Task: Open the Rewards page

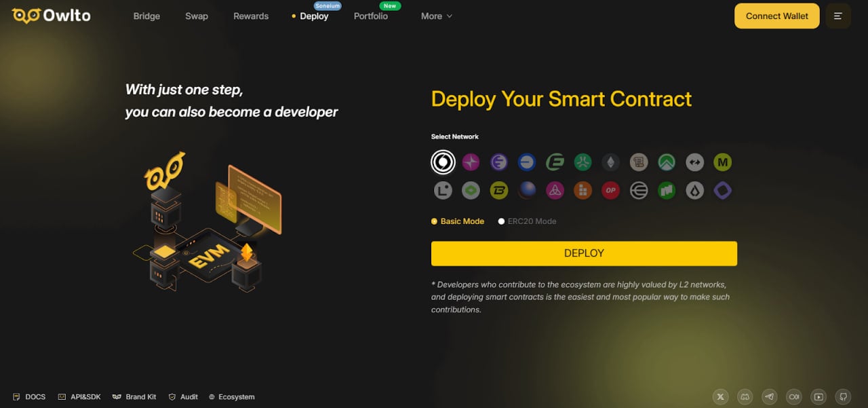Action: coord(251,16)
